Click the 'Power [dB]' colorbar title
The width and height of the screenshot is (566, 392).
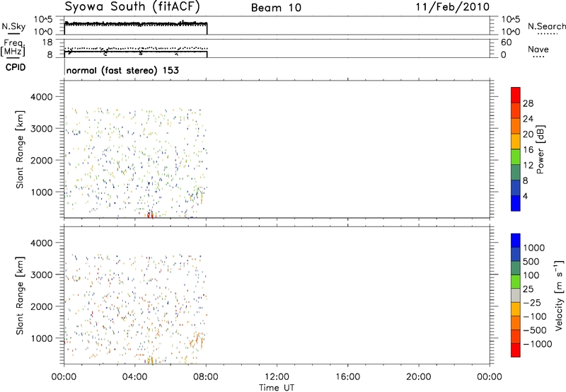pos(541,149)
